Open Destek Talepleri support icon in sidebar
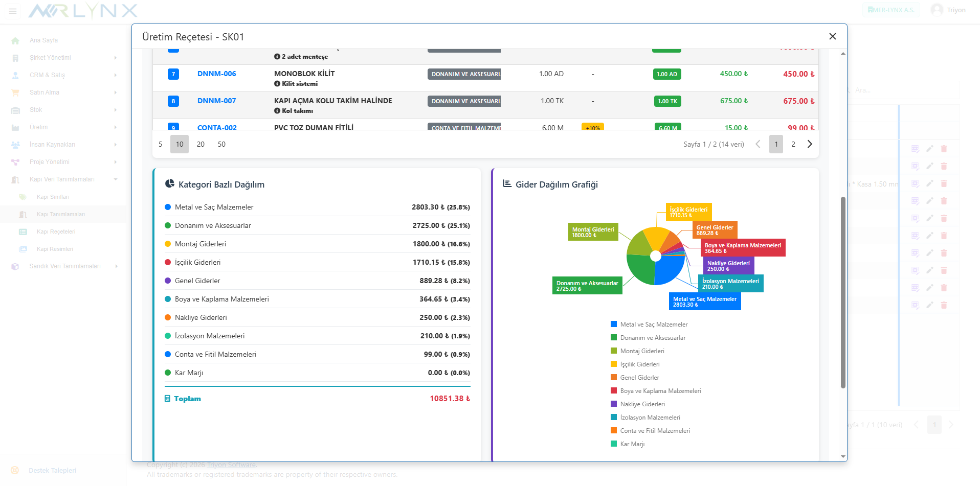The width and height of the screenshot is (980, 486). click(15, 470)
